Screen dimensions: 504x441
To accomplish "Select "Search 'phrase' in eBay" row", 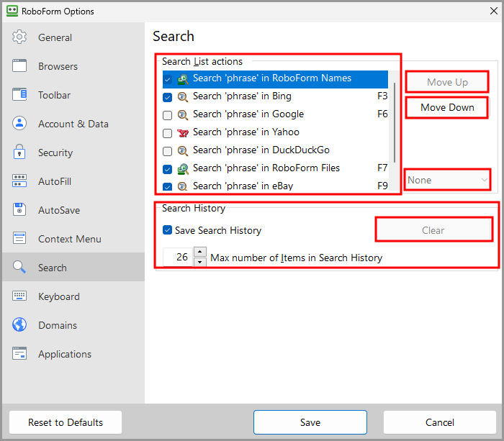I will (275, 186).
